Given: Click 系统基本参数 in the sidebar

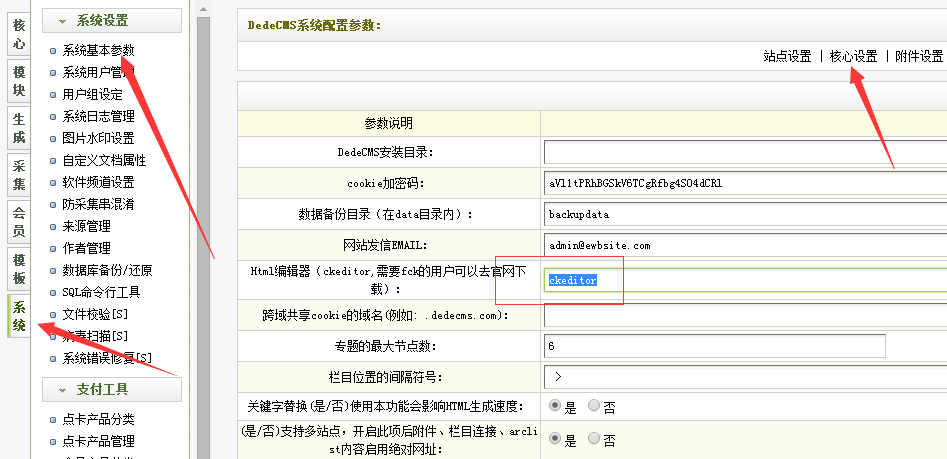Looking at the screenshot, I should [98, 50].
